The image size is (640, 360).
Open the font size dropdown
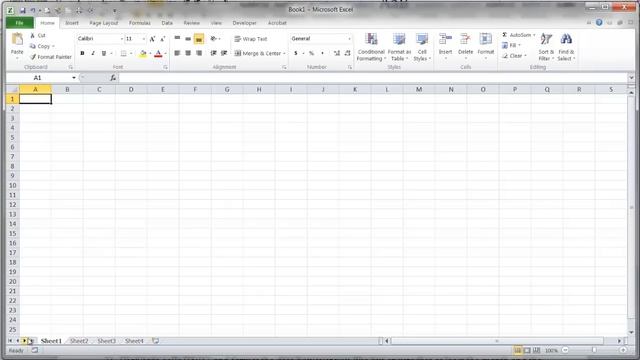144,39
